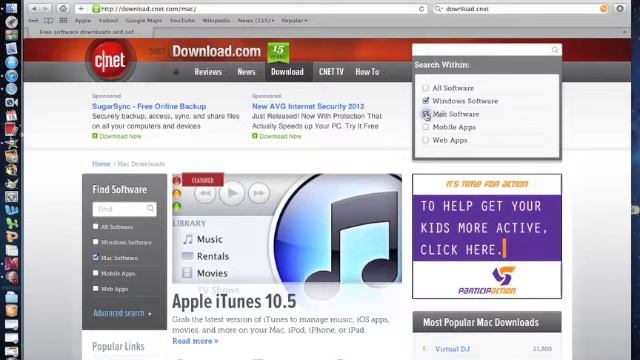
Task: Open the App Store icon in the dock
Action: click(x=11, y=62)
